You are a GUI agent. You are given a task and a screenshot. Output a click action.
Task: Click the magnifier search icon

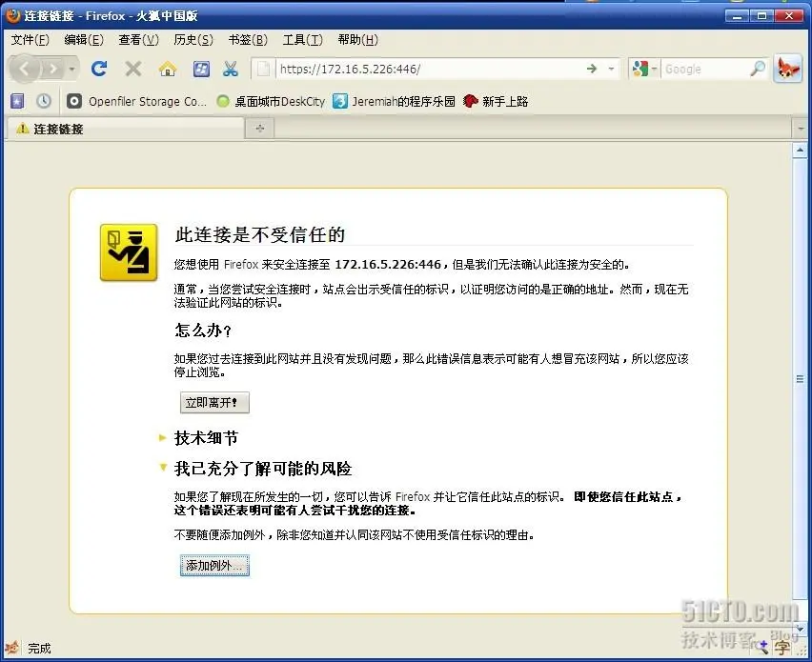[758, 69]
